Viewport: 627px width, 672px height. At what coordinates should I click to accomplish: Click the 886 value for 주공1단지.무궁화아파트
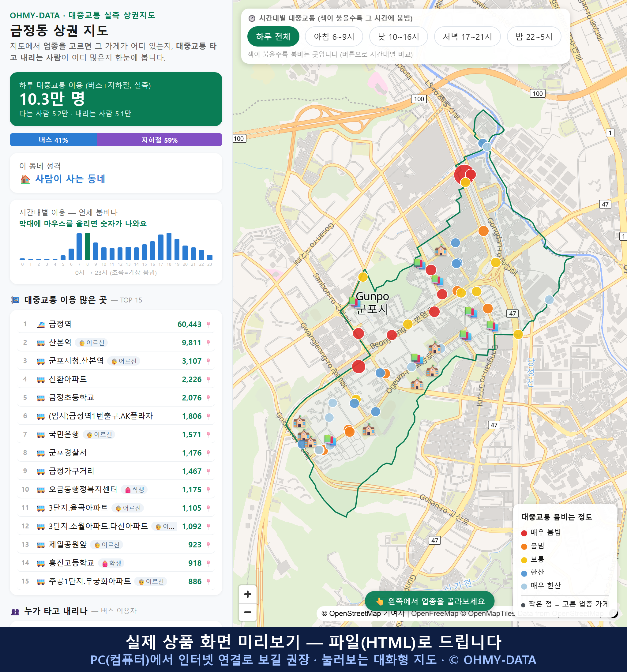[x=195, y=581]
